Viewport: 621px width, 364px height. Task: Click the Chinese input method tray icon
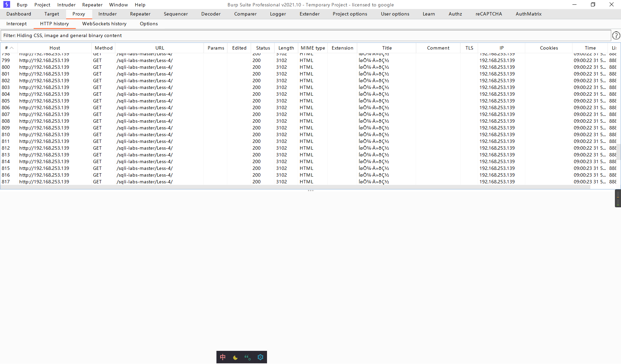[223, 357]
